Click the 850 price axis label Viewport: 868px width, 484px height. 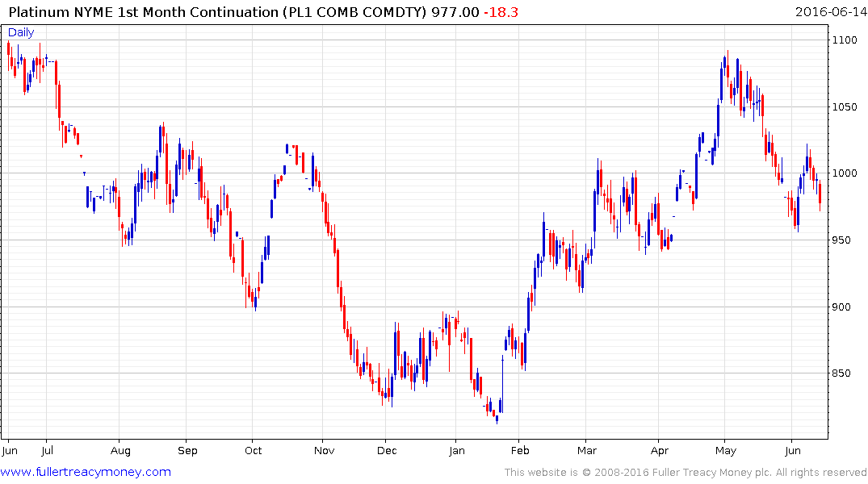coord(841,373)
